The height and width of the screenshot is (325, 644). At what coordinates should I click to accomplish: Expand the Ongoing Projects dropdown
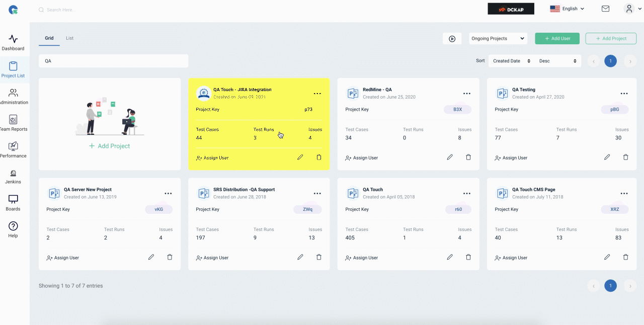tap(498, 38)
